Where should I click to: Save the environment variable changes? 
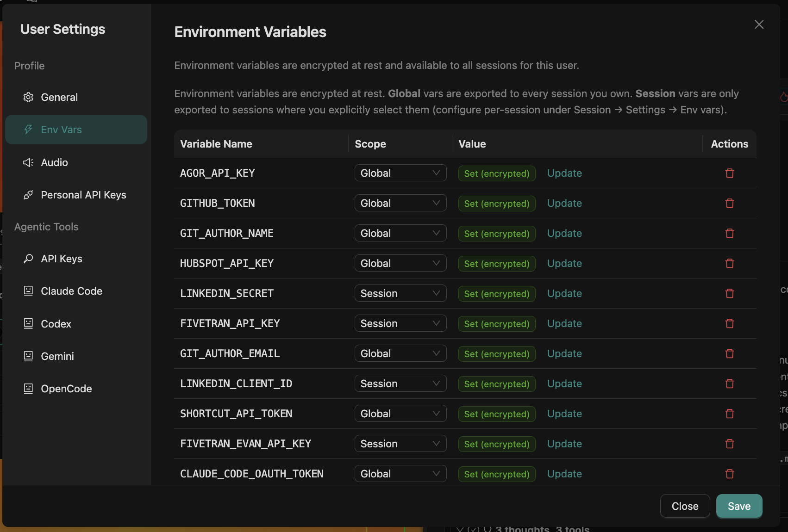739,506
